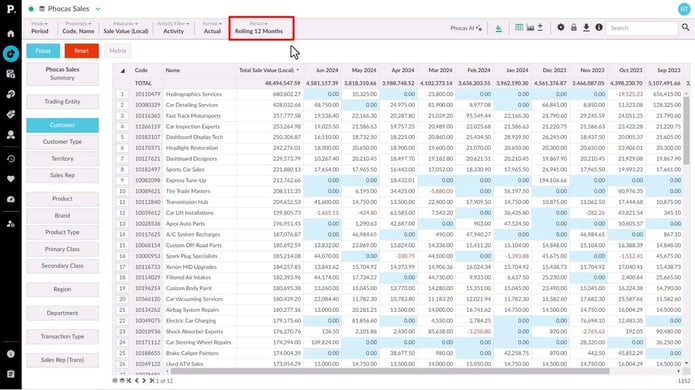Select the Secondary Class dimension
695x390 pixels.
click(62, 265)
